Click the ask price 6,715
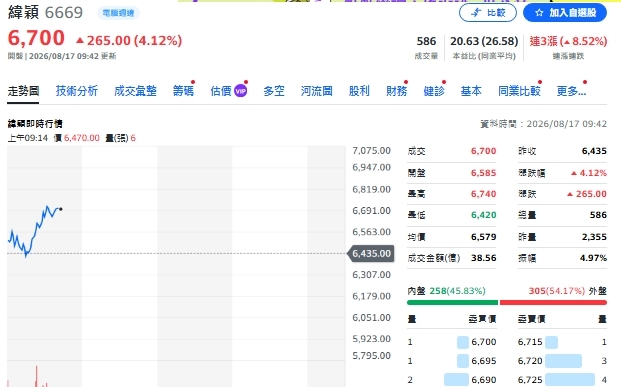This screenshot has height=387, width=621. tap(530, 342)
